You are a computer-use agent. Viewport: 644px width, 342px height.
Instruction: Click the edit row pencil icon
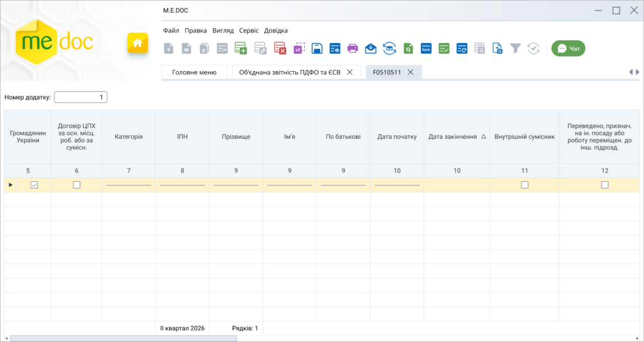click(260, 48)
